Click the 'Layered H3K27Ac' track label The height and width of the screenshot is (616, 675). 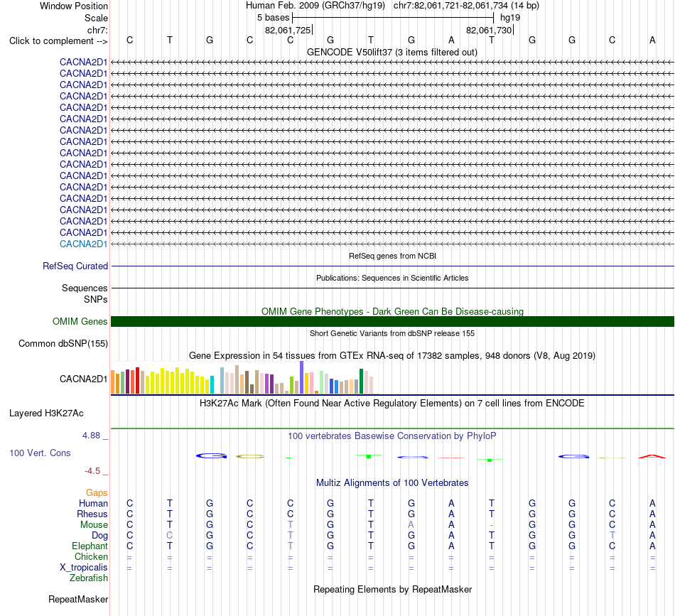(46, 414)
